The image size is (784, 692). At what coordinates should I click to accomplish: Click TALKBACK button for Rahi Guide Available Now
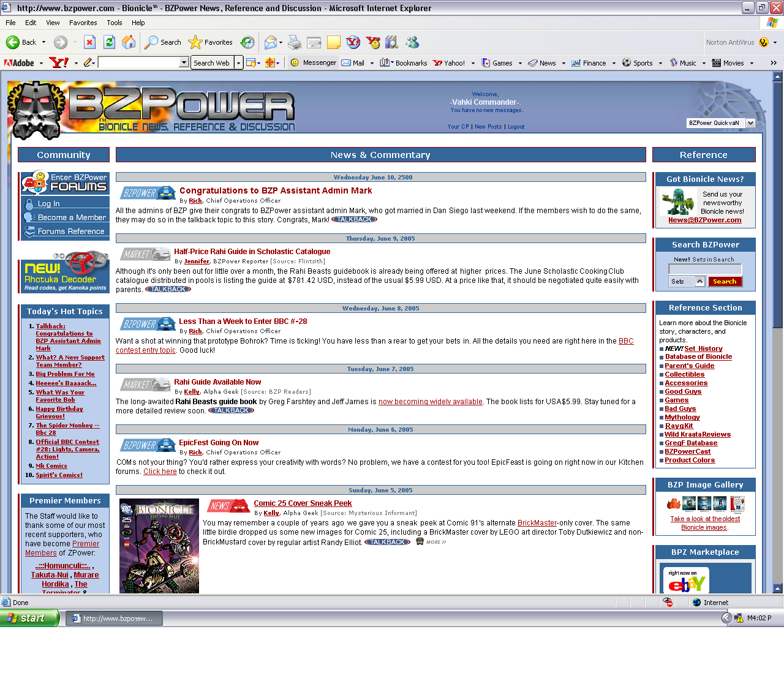[x=232, y=410]
